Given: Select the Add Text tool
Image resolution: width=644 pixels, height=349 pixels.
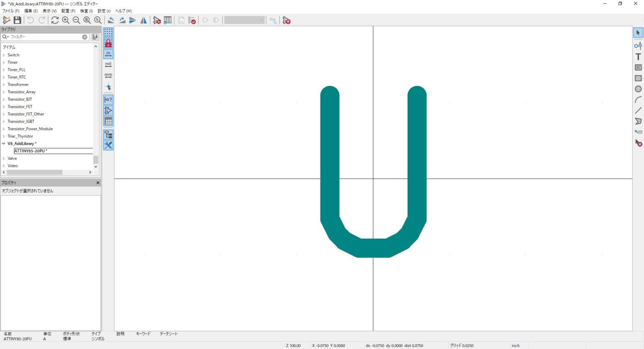Looking at the screenshot, I should [638, 57].
